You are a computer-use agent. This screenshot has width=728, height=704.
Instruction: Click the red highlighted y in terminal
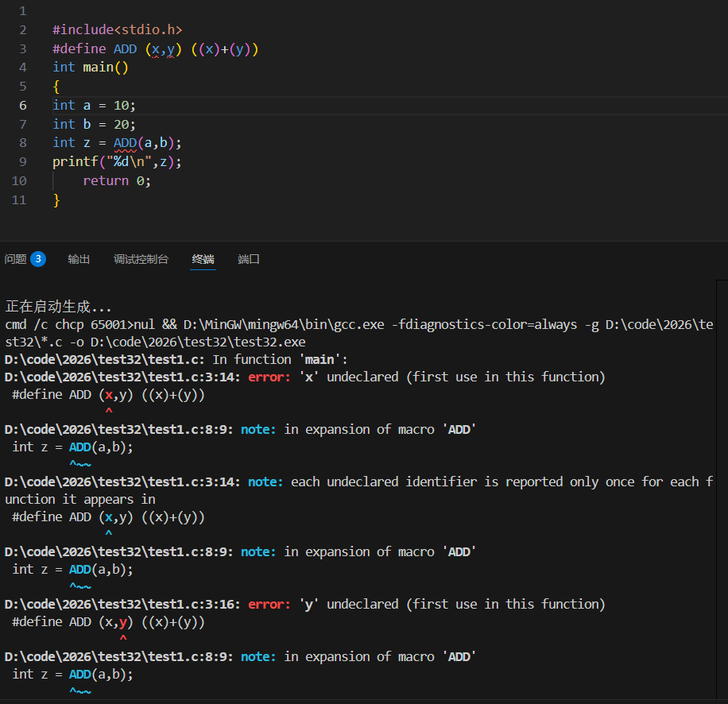coord(123,622)
